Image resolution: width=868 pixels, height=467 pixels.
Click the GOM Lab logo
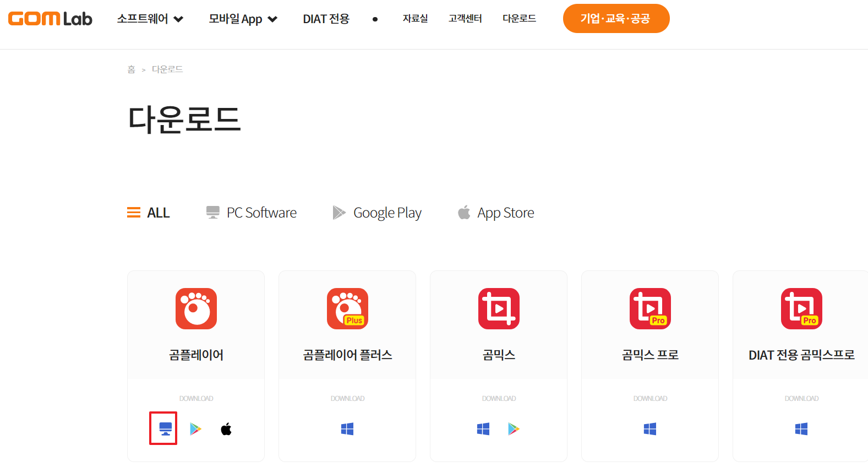(50, 19)
